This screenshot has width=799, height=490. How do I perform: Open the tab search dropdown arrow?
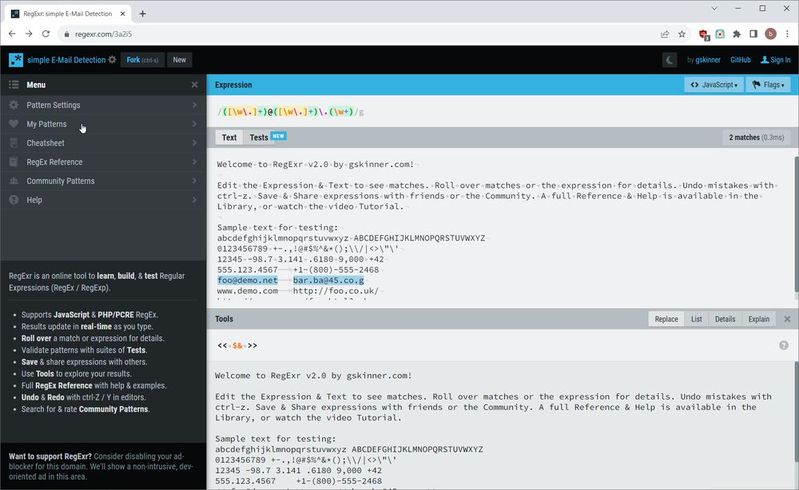click(714, 9)
